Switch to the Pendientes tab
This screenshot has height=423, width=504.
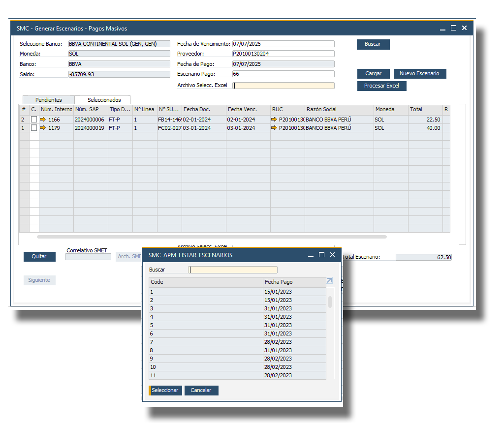click(x=48, y=100)
